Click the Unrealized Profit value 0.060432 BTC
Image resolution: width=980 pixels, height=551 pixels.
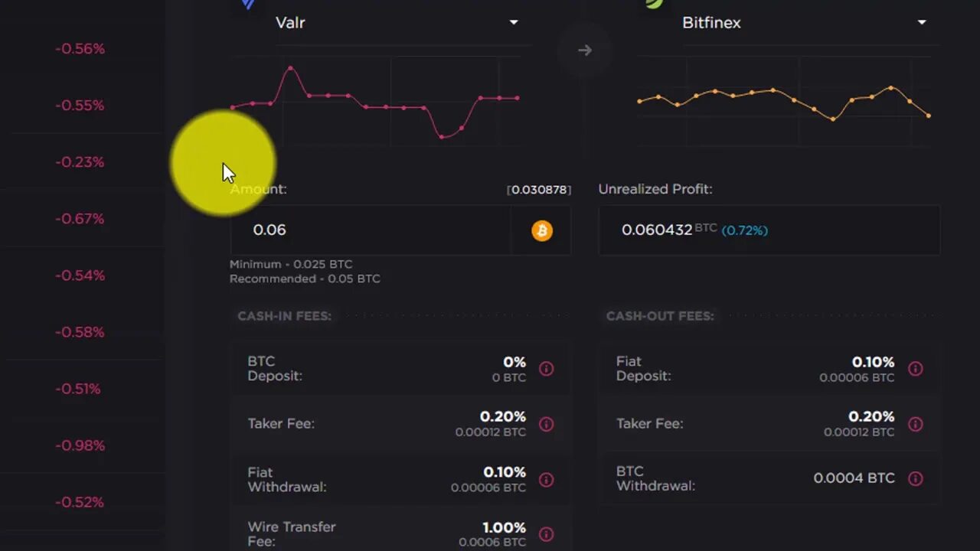(x=669, y=230)
